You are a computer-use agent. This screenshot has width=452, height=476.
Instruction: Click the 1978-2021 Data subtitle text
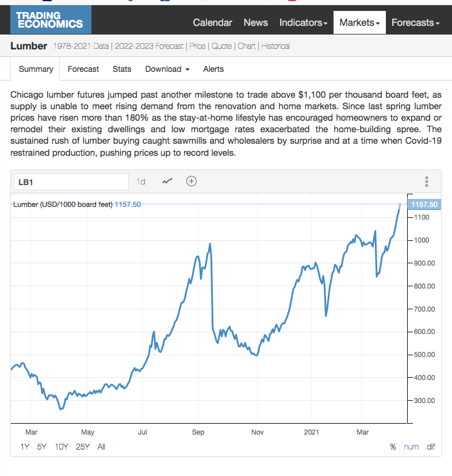[81, 46]
